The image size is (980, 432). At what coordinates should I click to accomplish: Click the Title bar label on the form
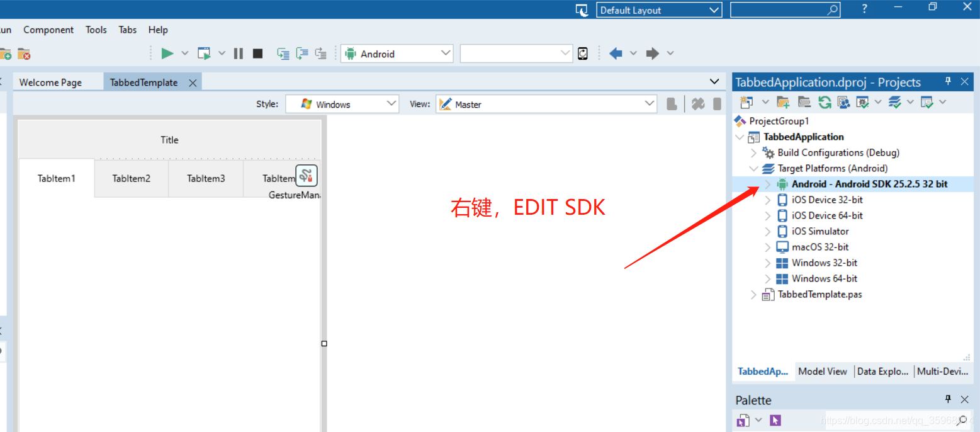[x=169, y=140]
